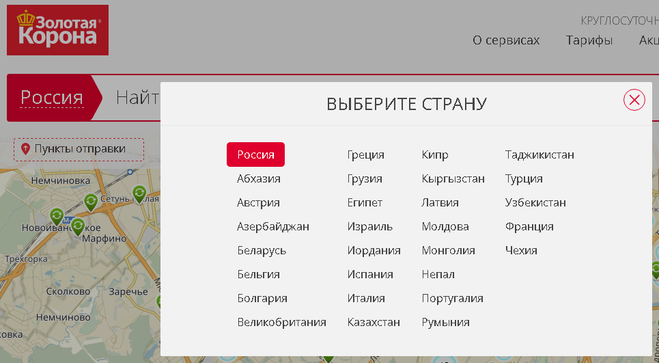Pick Испания in the list
The height and width of the screenshot is (363, 659).
pyautogui.click(x=370, y=274)
